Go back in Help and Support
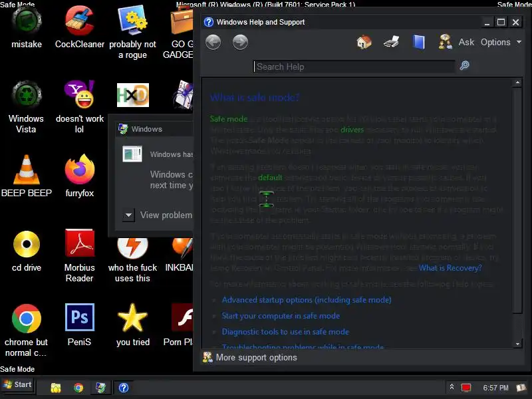The width and height of the screenshot is (532, 399). (213, 43)
